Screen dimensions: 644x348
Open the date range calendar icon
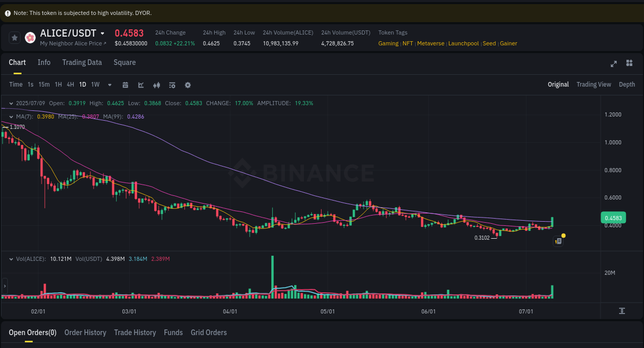pos(125,85)
